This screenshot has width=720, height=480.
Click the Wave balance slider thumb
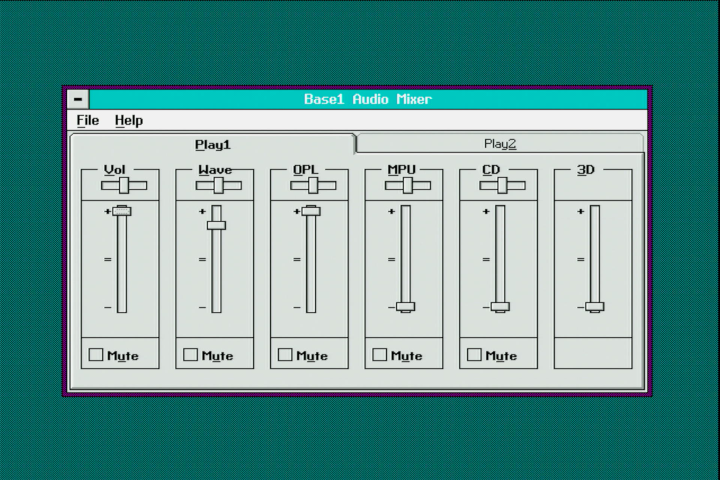[x=218, y=185]
